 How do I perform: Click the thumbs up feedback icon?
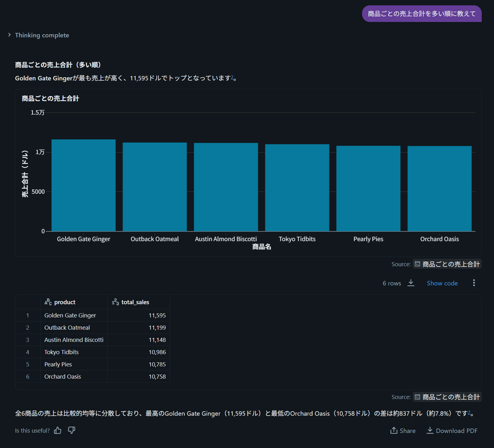58,430
